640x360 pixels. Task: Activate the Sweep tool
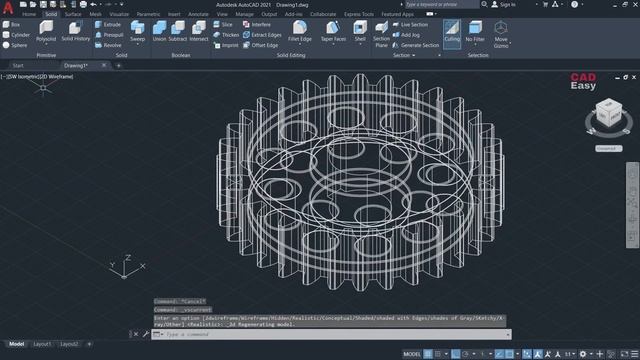tap(138, 31)
